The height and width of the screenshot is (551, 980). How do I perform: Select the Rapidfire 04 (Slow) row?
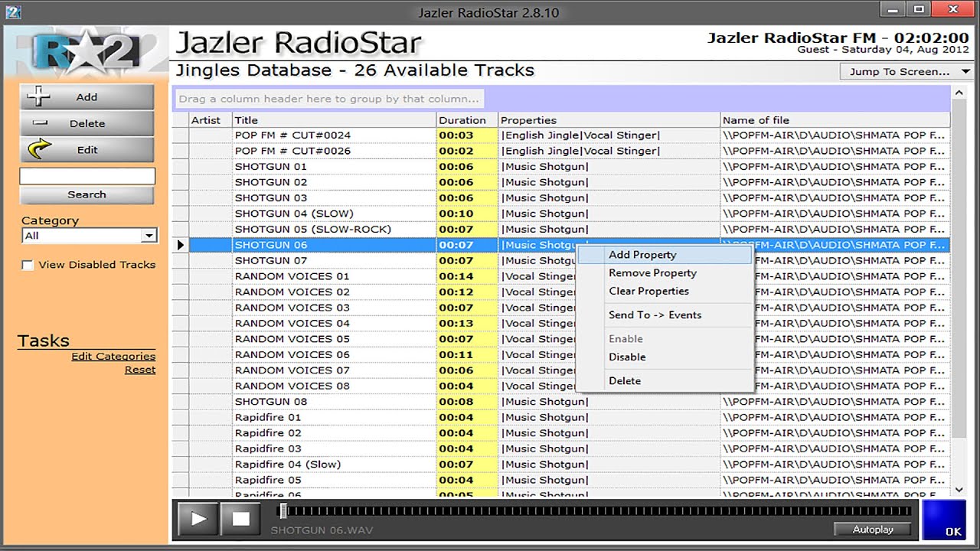pos(560,465)
